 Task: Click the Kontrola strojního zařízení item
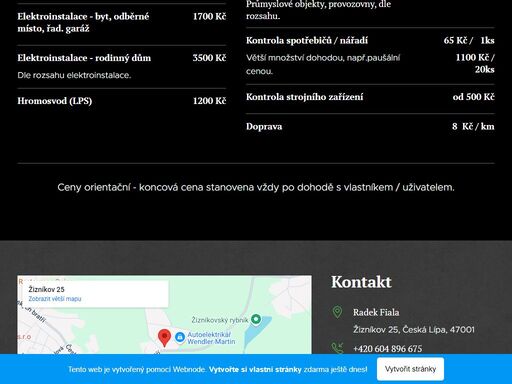pyautogui.click(x=370, y=97)
